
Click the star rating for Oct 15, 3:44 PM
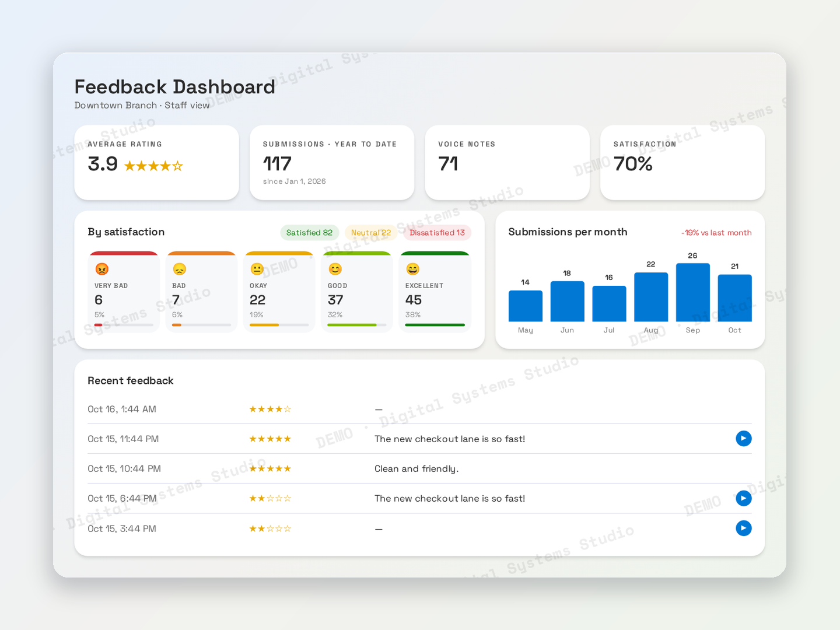pos(270,529)
